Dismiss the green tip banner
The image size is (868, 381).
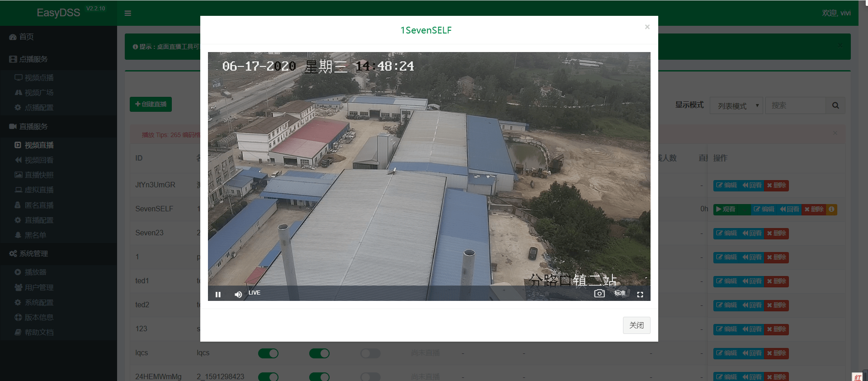pos(840,45)
